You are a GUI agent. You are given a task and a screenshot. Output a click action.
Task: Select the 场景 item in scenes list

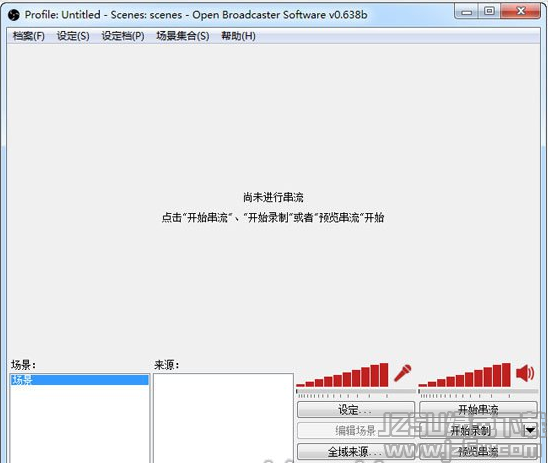tap(80, 380)
